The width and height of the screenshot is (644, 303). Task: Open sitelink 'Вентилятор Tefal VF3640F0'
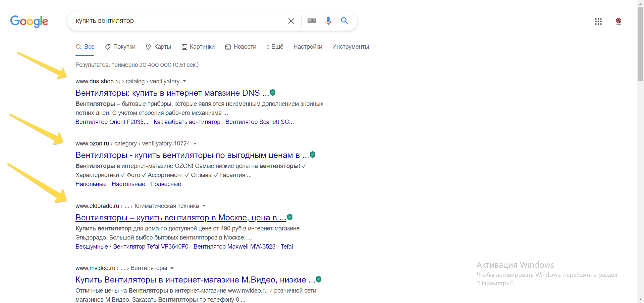[x=151, y=247]
